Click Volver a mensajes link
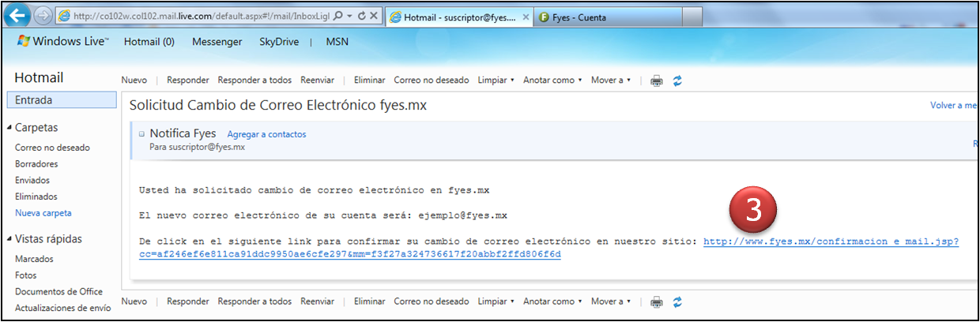Viewport: 980px width, 322px height. tap(955, 105)
